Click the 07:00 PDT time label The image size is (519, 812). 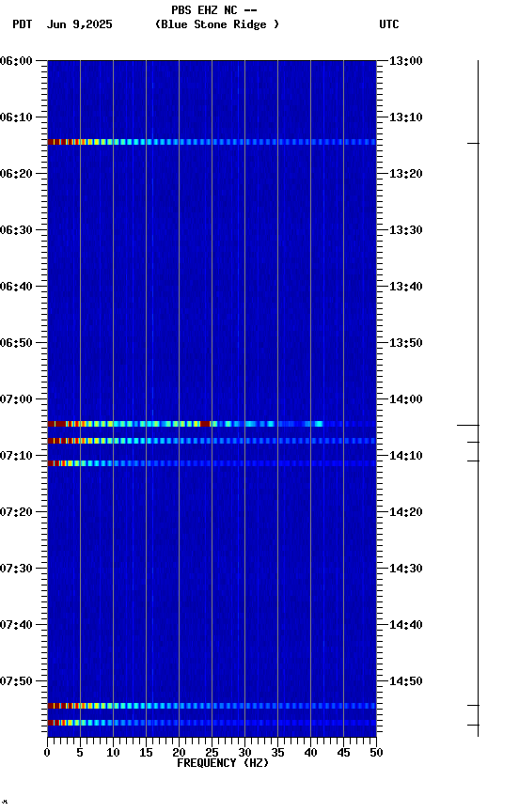point(16,399)
